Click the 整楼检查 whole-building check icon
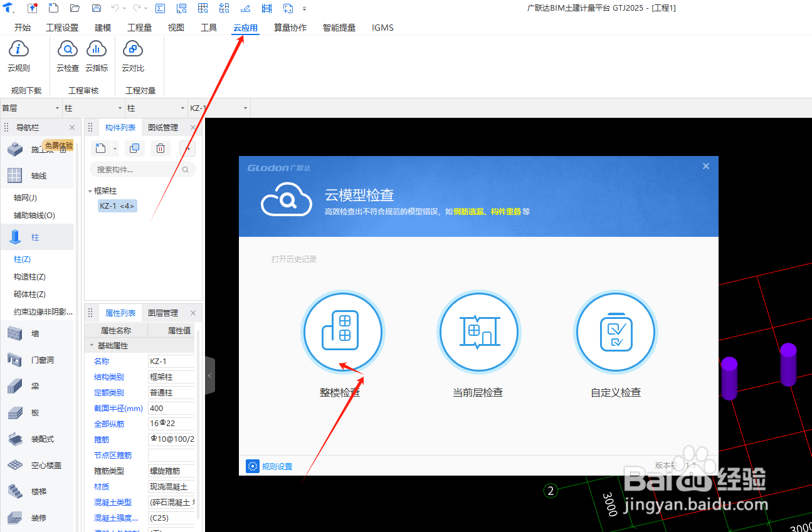Image resolution: width=812 pixels, height=532 pixels. (x=342, y=332)
